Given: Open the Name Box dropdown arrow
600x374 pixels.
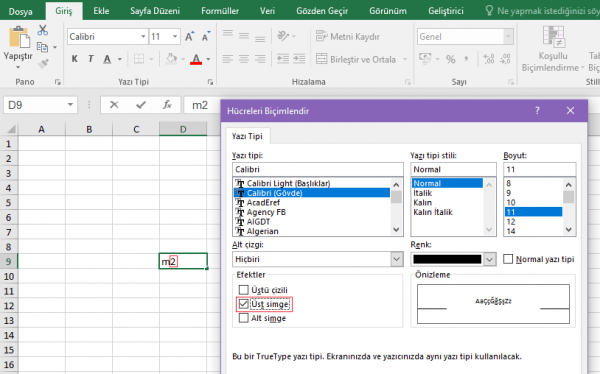Looking at the screenshot, I should (x=70, y=105).
